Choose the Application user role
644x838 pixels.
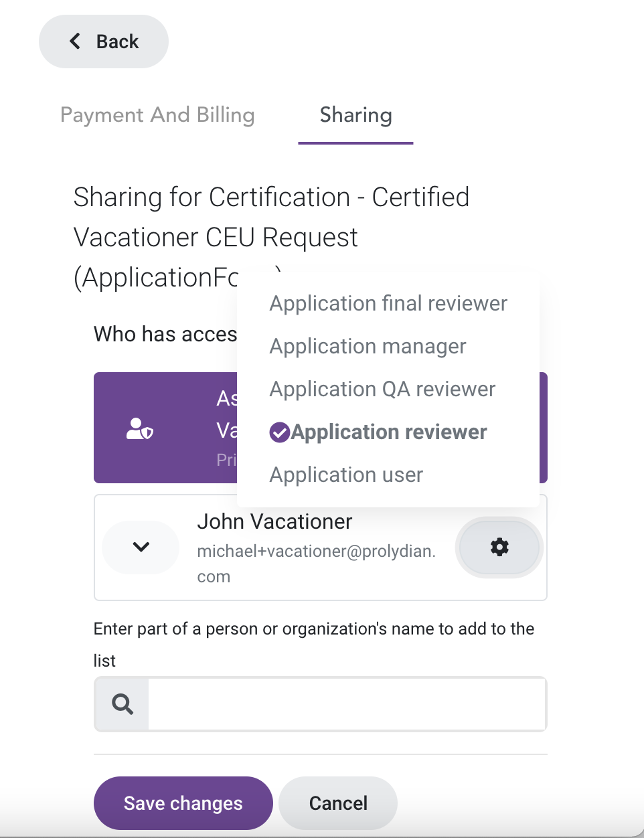pyautogui.click(x=346, y=475)
